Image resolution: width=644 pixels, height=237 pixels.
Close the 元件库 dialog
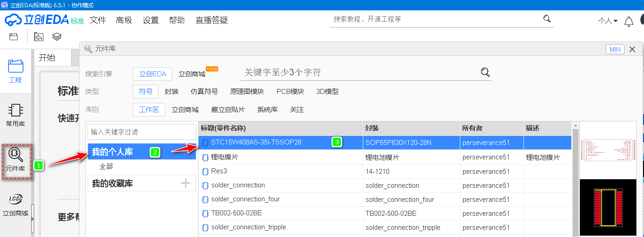[632, 50]
